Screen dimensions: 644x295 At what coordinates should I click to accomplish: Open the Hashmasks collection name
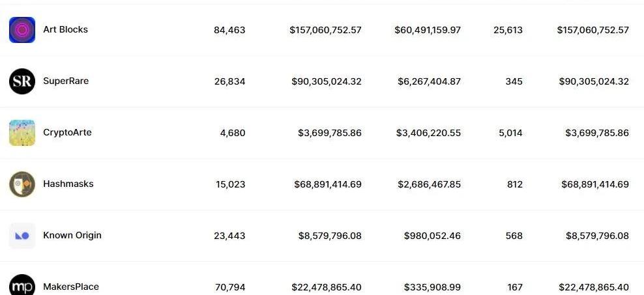pyautogui.click(x=68, y=184)
